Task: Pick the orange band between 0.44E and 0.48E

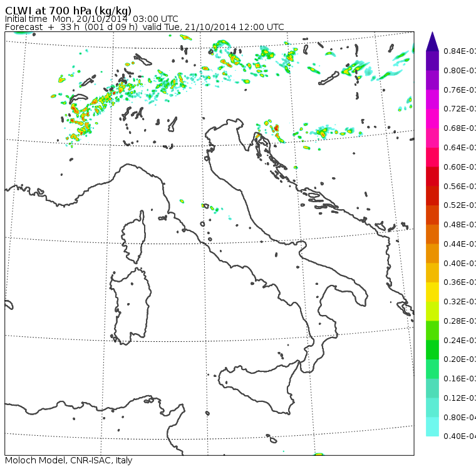Action: (x=432, y=234)
